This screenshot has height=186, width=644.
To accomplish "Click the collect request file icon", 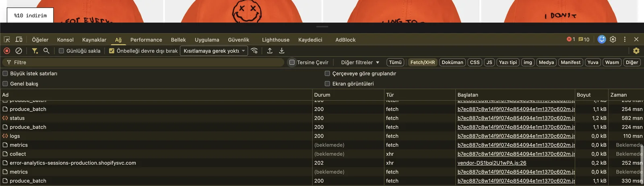I will (x=5, y=154).
